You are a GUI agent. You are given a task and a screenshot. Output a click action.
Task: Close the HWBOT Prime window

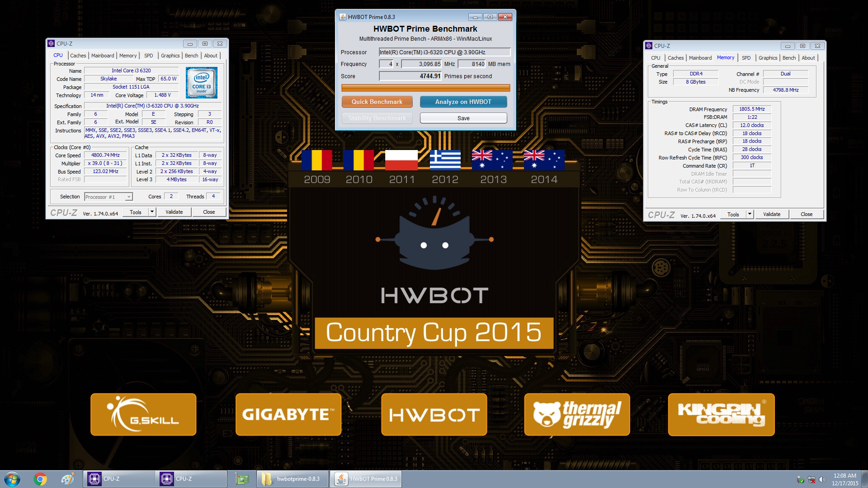click(x=505, y=17)
